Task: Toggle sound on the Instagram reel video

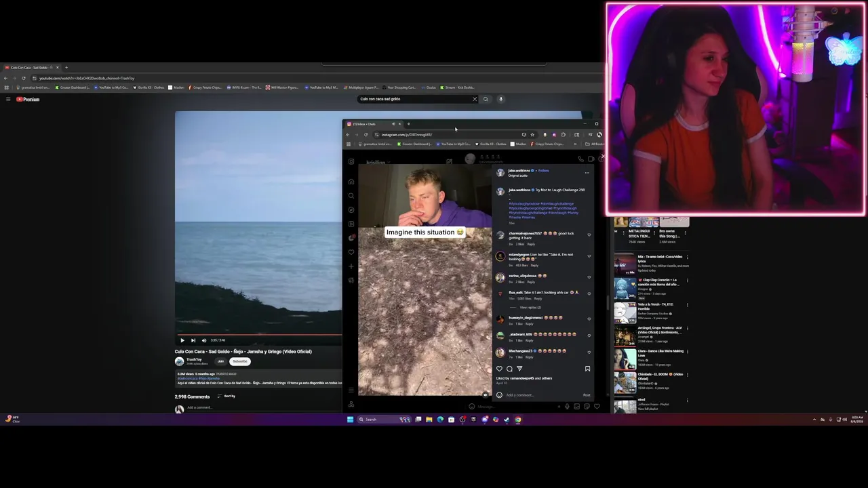Action: click(485, 394)
